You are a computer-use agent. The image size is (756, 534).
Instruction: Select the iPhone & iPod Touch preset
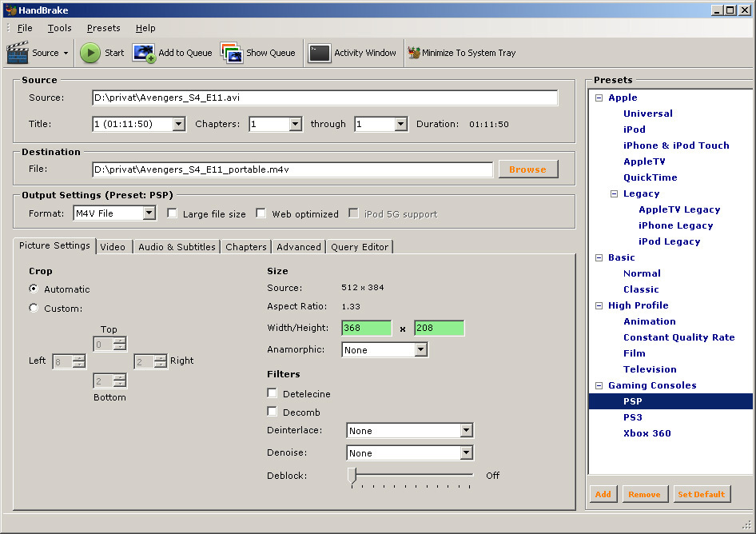coord(676,145)
